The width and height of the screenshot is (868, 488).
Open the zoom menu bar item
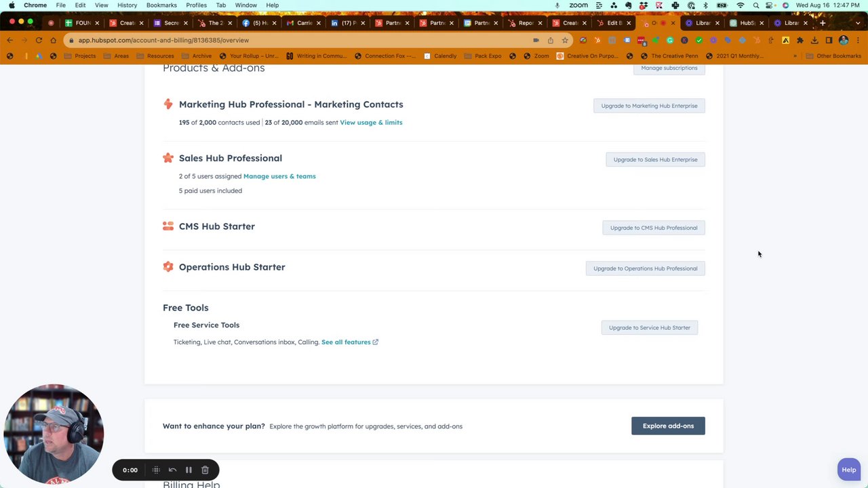[578, 5]
